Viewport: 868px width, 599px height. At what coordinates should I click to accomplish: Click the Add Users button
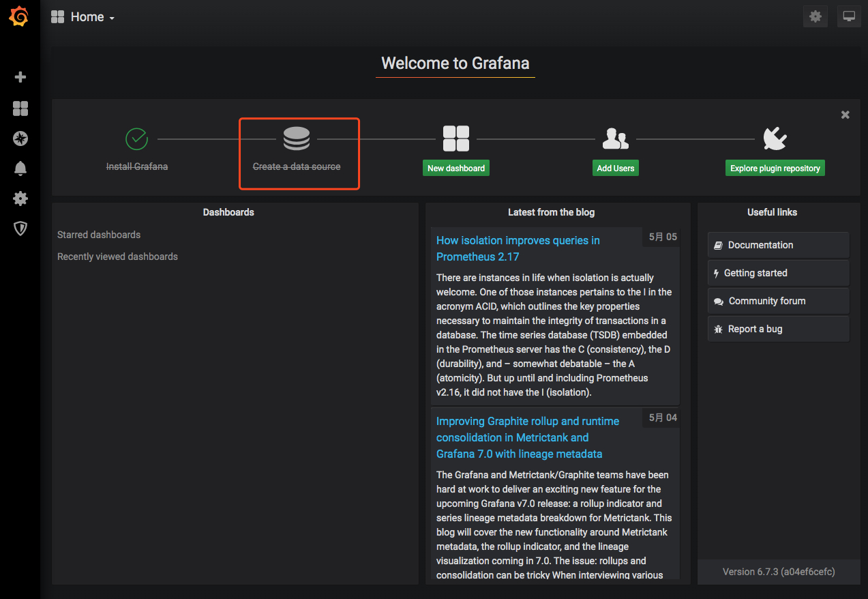(x=616, y=168)
